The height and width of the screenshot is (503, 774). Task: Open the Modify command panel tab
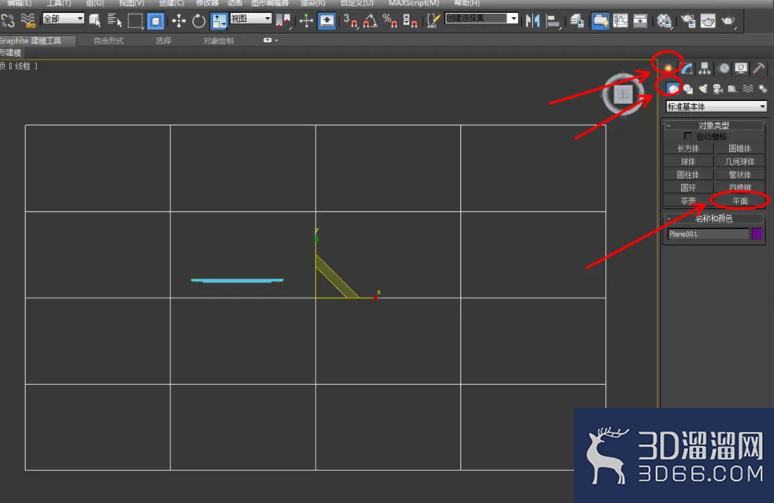[x=687, y=68]
